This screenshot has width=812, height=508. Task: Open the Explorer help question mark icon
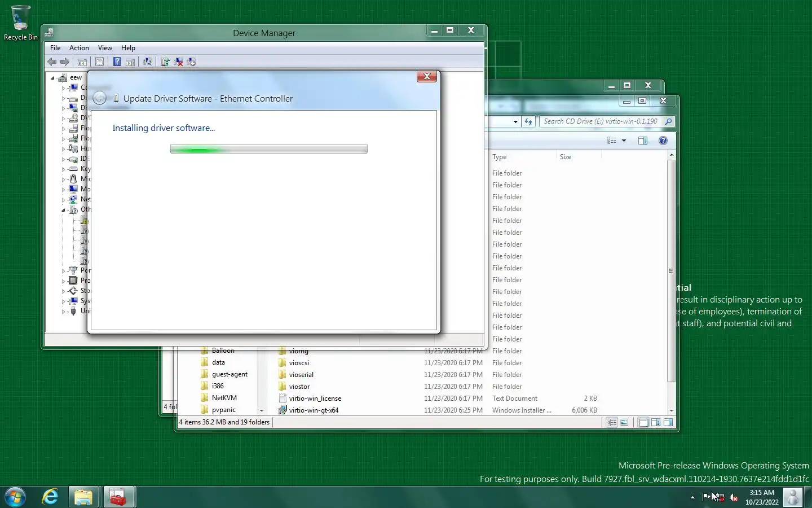[663, 141]
